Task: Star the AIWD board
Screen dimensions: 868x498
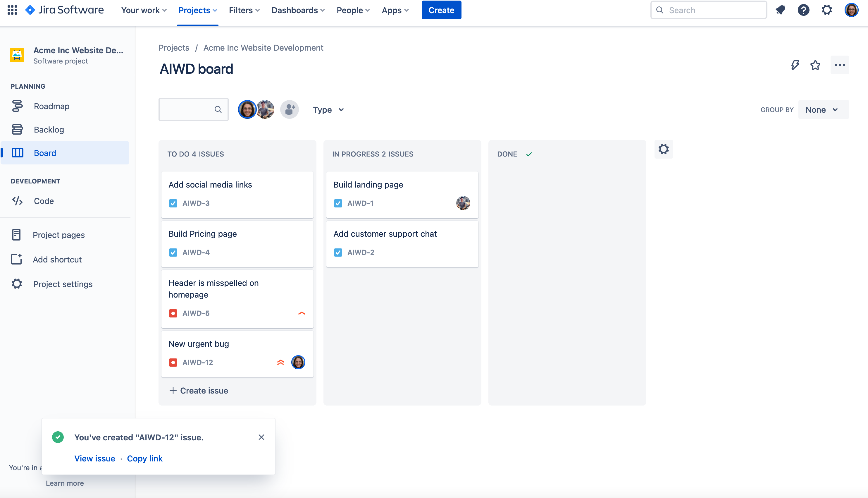Action: (815, 65)
